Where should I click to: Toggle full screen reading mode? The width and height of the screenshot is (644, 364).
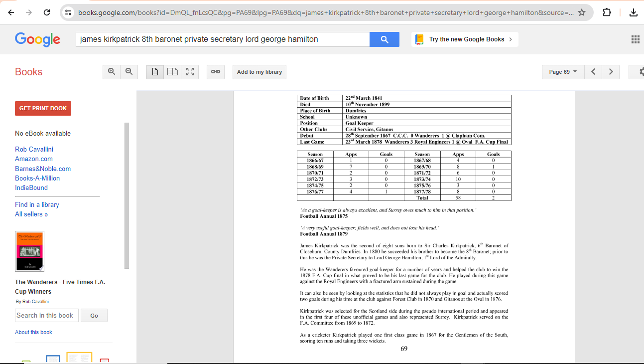coord(190,72)
